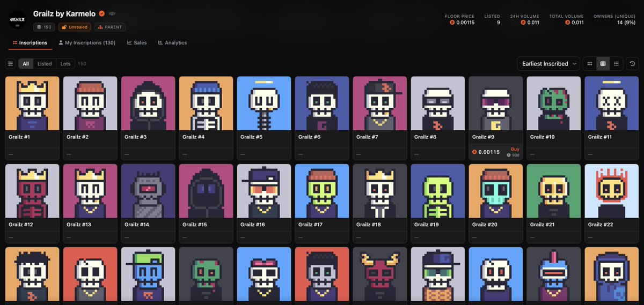Open Grailz #12 red skeleton thumbnail
The image size is (644, 305).
click(x=32, y=191)
